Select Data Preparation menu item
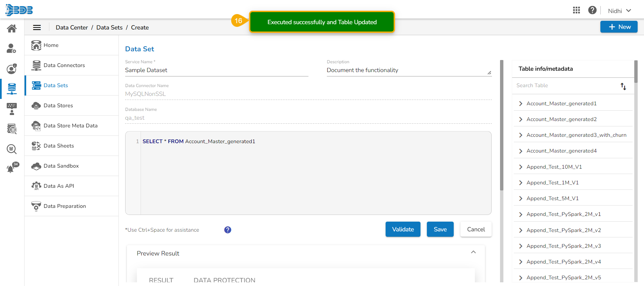Image resolution: width=644 pixels, height=286 pixels. [71, 206]
